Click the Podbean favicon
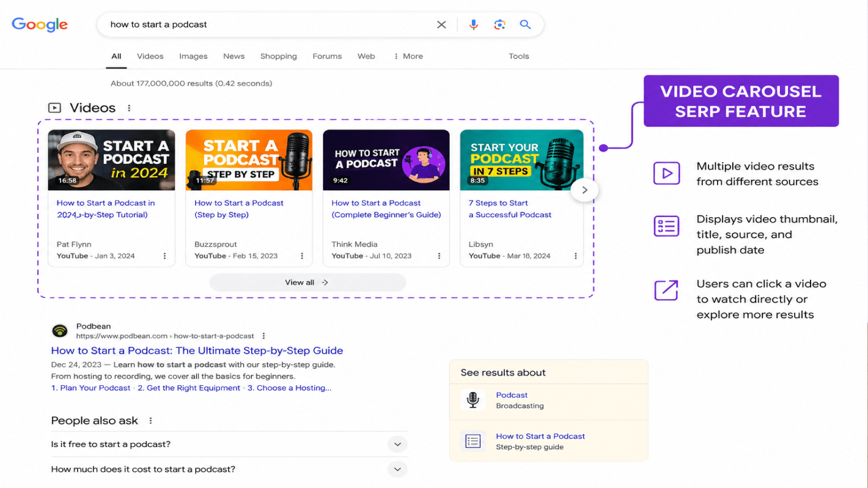 tap(60, 330)
